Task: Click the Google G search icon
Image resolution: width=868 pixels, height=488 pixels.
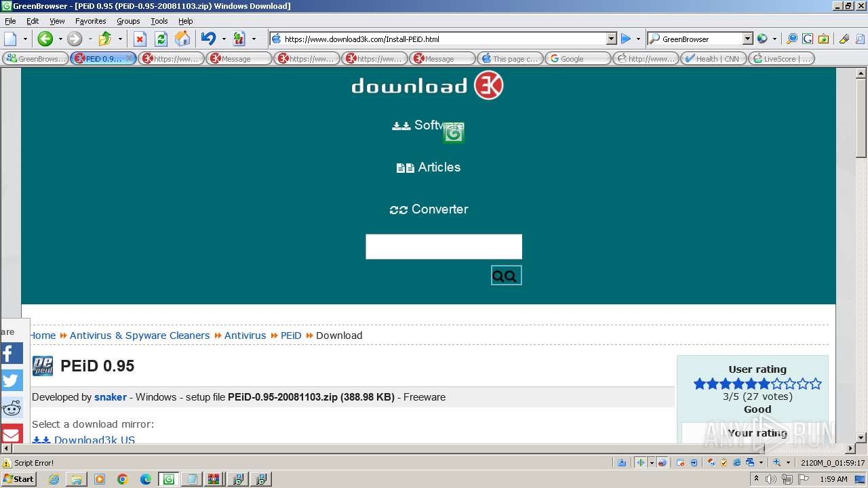Action: [808, 39]
